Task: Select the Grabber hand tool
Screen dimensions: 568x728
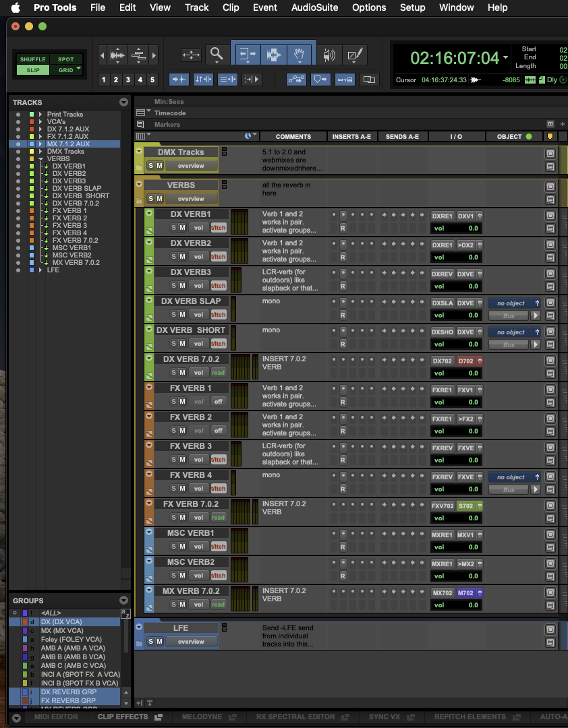Action: click(300, 55)
